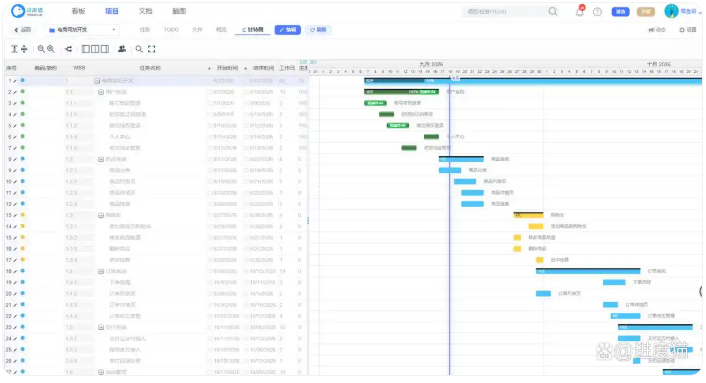Click the expand-all rows toolbar icon
The image size is (706, 383).
(14, 49)
